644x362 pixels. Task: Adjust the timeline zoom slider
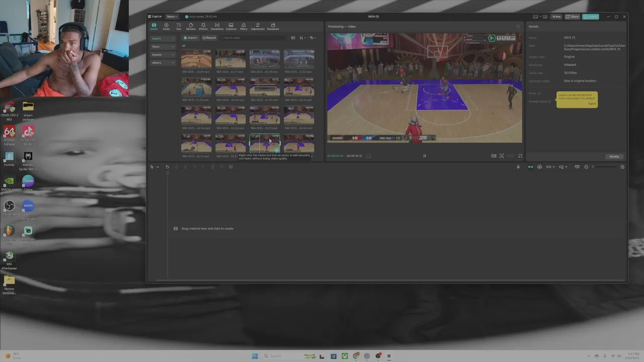[605, 167]
